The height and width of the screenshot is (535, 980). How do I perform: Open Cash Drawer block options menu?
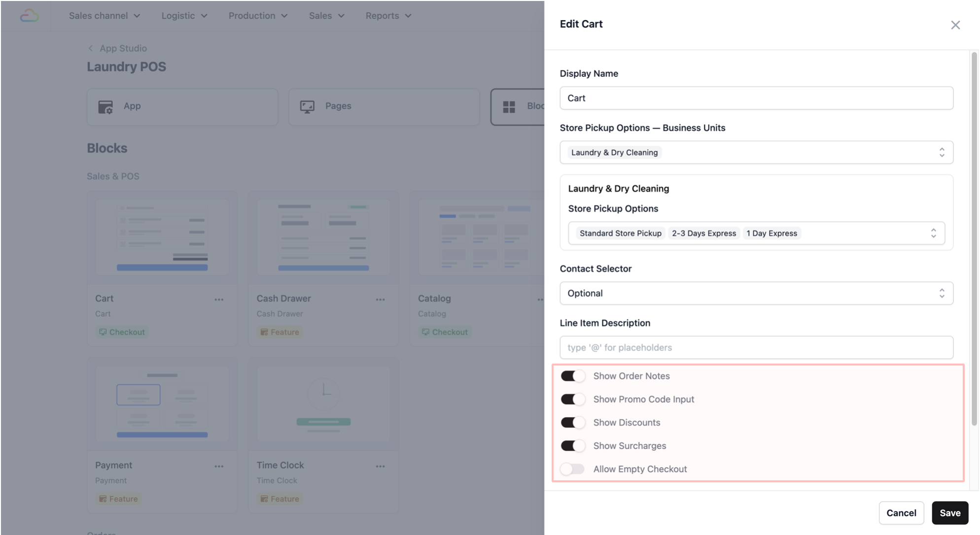pyautogui.click(x=380, y=300)
